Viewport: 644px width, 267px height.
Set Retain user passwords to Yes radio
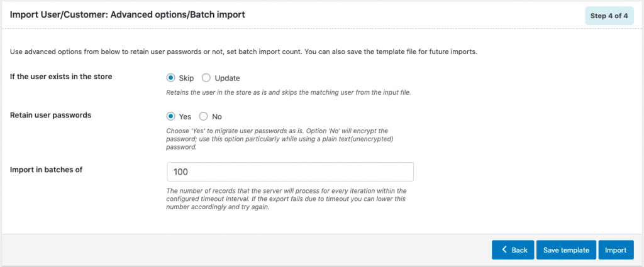pyautogui.click(x=170, y=116)
